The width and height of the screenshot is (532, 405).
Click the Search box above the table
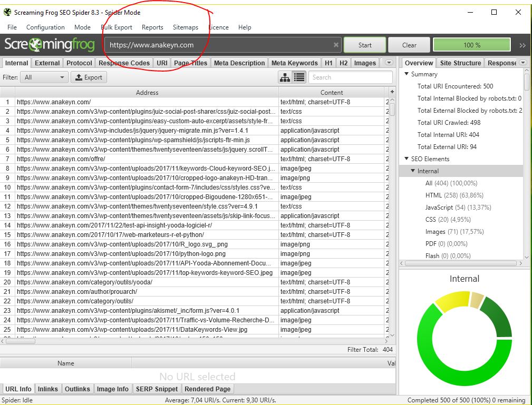tap(351, 77)
